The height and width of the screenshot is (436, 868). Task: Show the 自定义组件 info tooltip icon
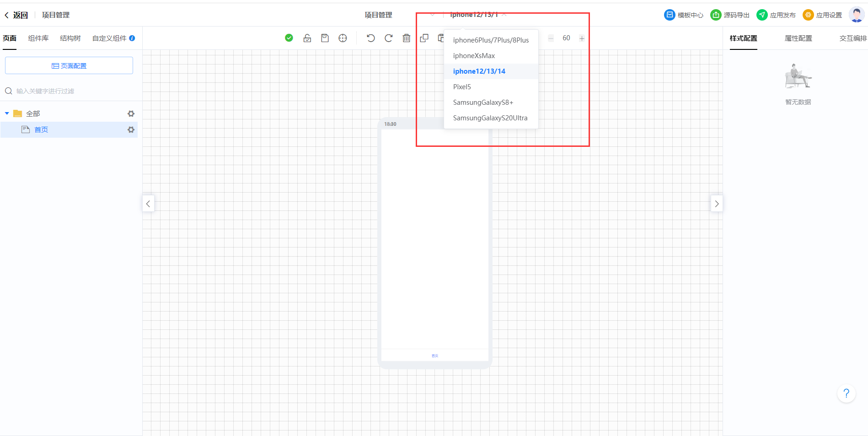click(132, 38)
